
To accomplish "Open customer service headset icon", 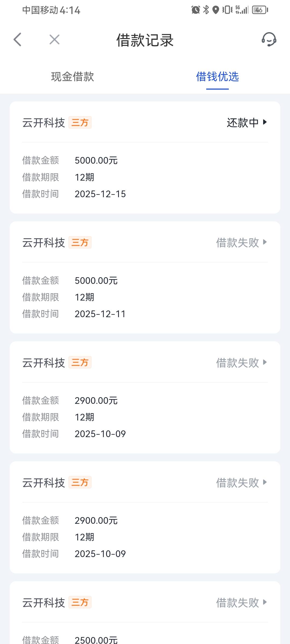I will (x=269, y=40).
